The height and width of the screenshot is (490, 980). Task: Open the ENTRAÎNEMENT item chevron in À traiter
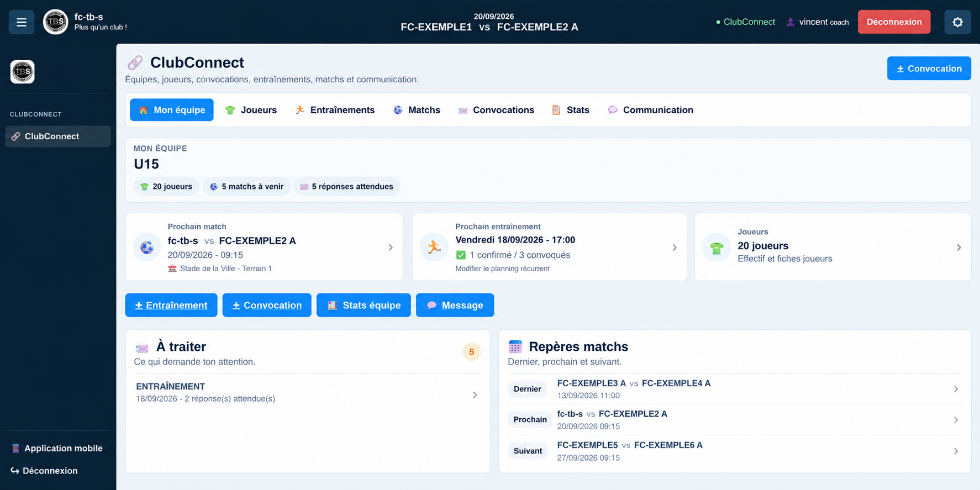click(x=475, y=394)
